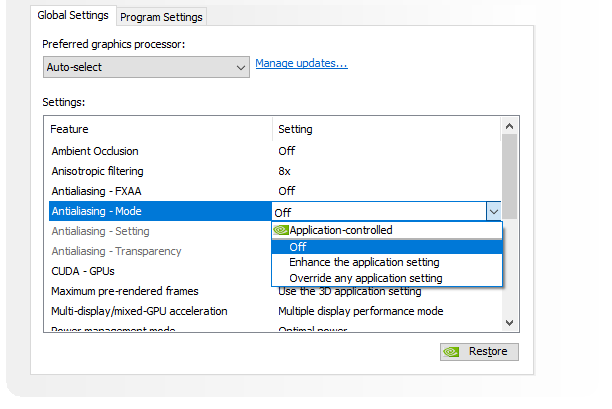Click the Feature column header

(160, 129)
